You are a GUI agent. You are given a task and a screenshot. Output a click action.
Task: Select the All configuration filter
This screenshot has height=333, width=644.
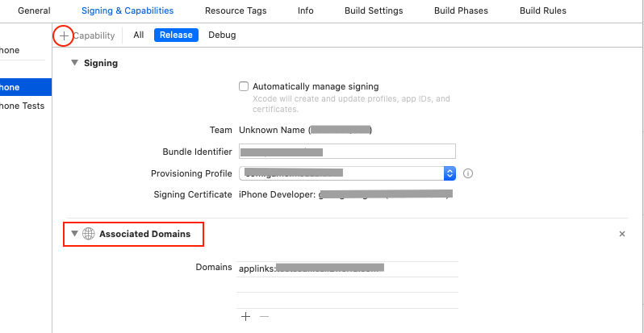pyautogui.click(x=139, y=35)
